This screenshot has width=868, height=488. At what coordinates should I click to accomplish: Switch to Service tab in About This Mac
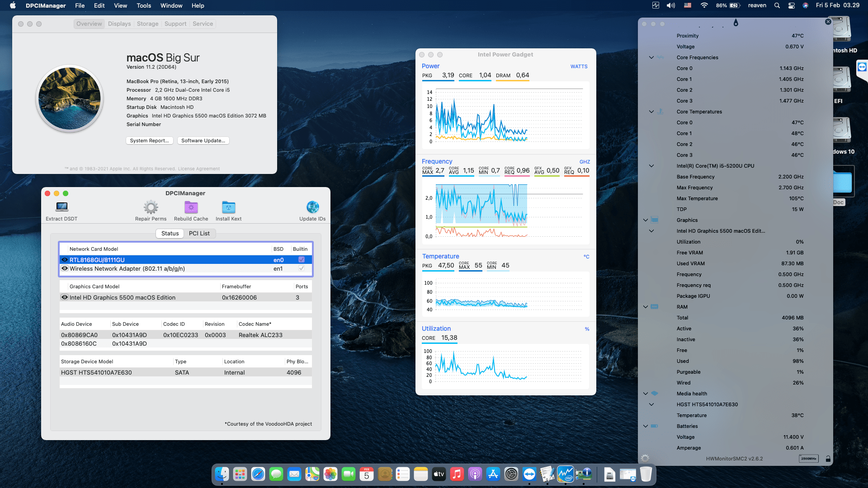coord(203,24)
